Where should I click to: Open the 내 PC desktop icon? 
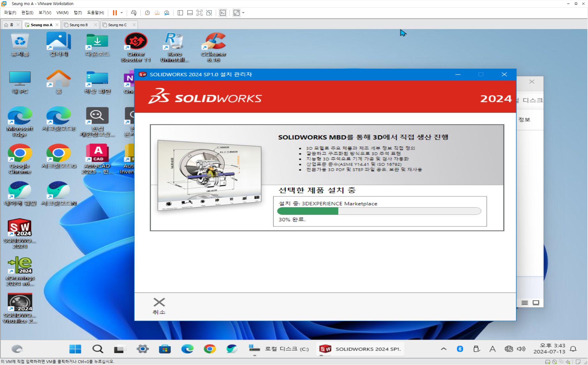[x=20, y=82]
